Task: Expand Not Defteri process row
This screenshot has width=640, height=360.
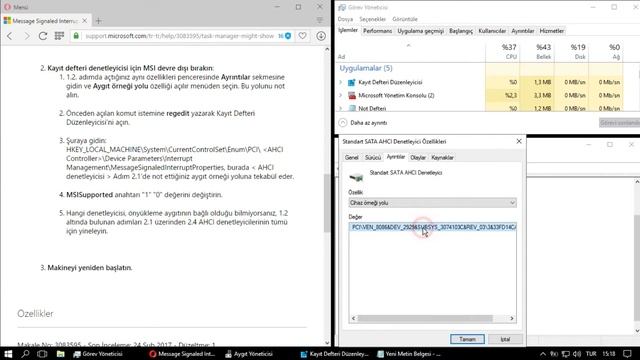Action: point(340,108)
